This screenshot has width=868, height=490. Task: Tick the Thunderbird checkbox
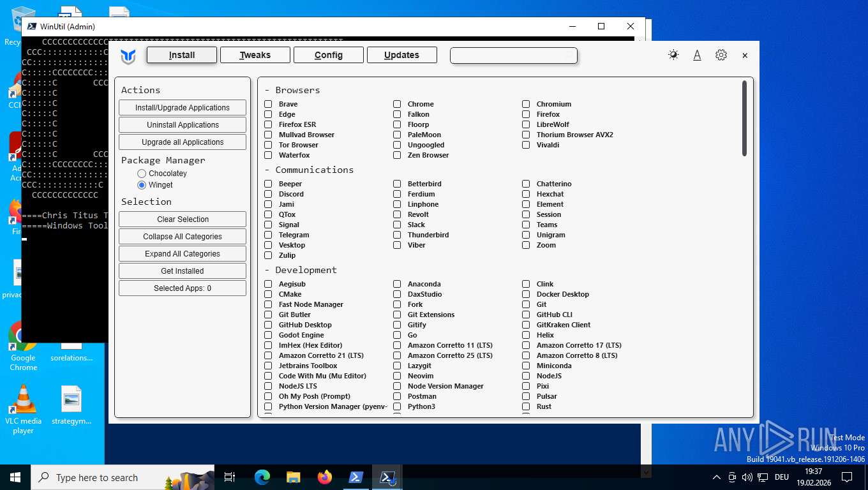point(397,235)
